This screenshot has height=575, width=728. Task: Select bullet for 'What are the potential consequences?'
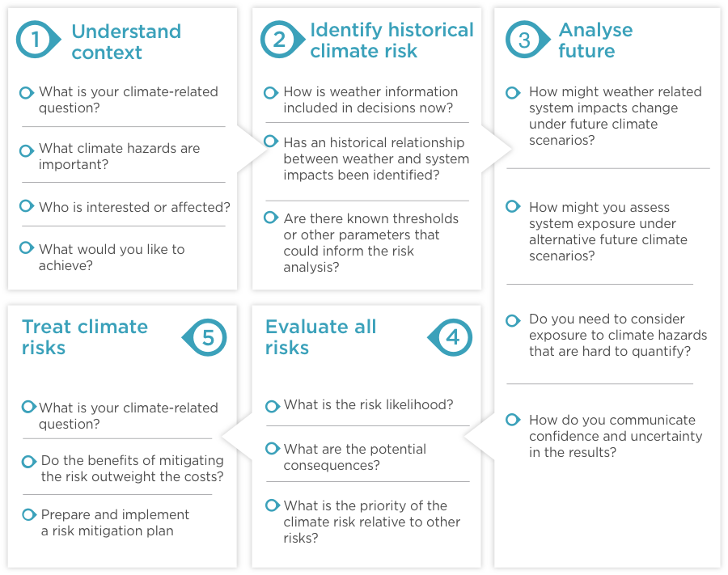point(273,448)
